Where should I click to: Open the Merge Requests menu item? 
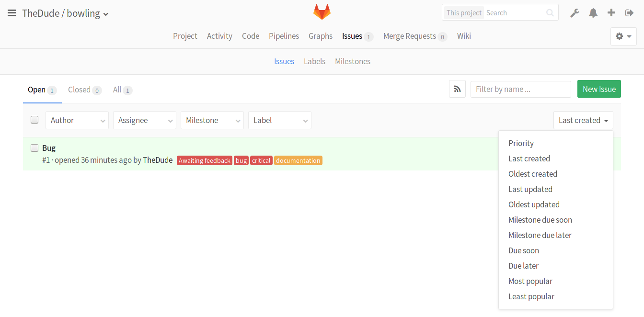coord(410,36)
